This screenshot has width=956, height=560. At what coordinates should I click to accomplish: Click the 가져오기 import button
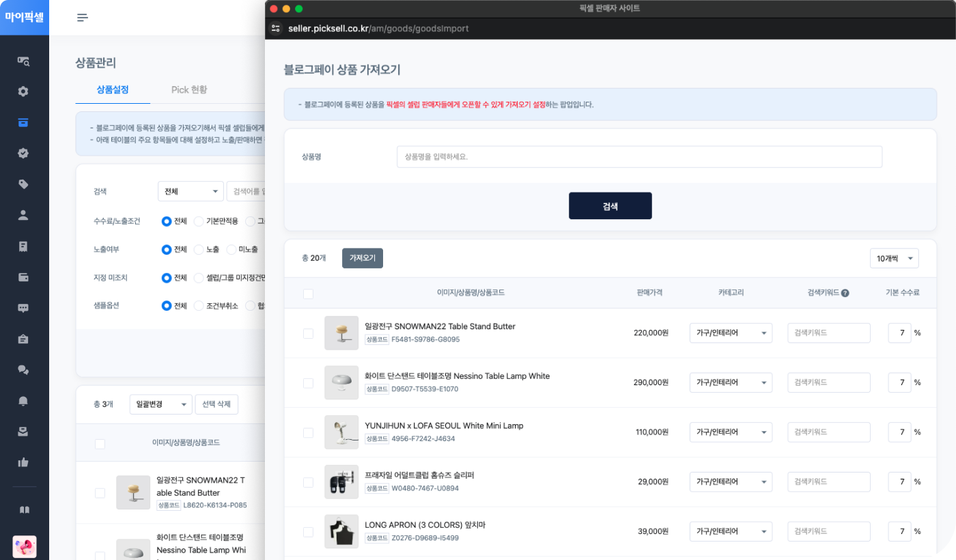coord(362,258)
